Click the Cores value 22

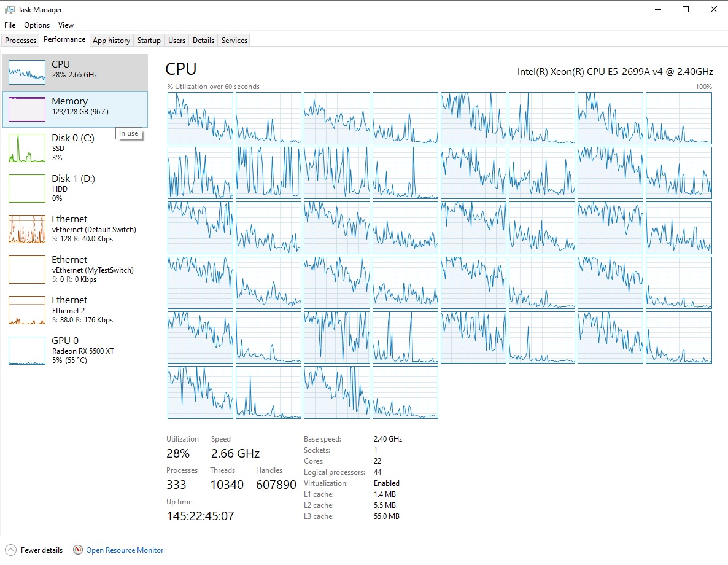coord(378,461)
